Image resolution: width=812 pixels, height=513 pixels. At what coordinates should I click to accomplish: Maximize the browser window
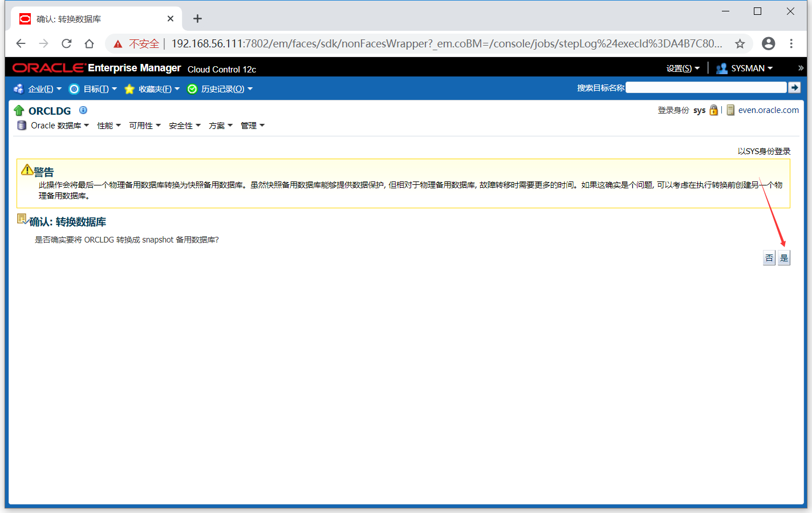(x=757, y=11)
